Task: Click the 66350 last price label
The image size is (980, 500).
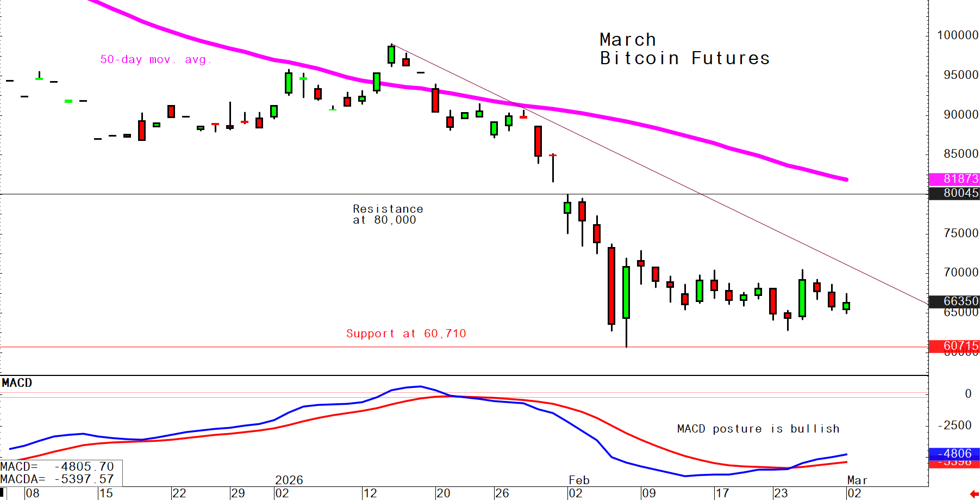Action: click(954, 301)
